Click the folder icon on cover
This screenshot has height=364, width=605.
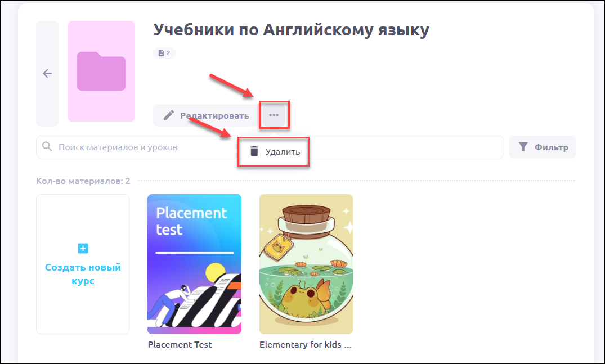(x=101, y=71)
